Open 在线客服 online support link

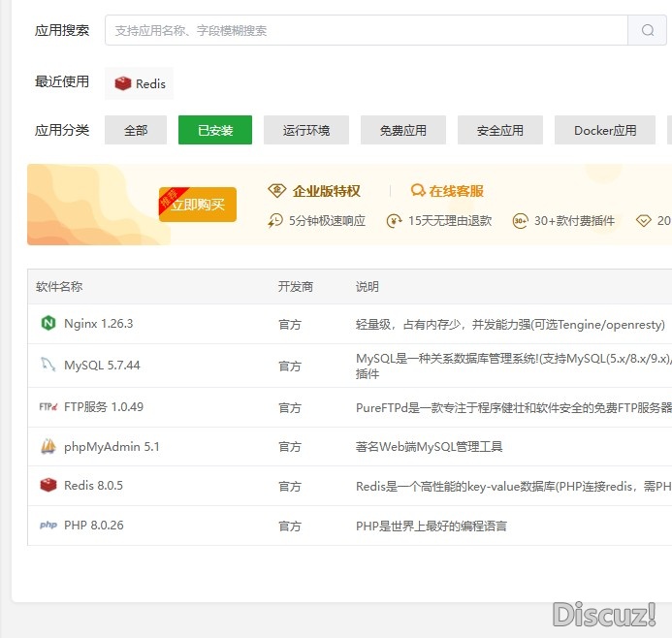tap(456, 191)
